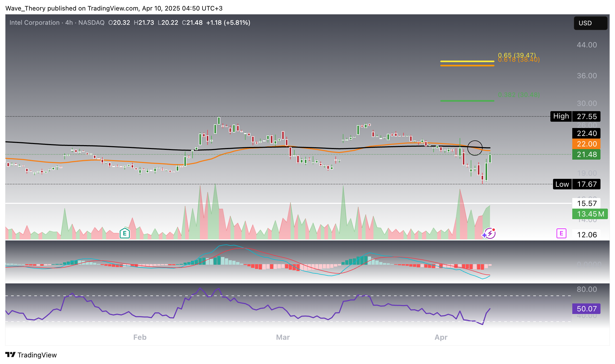
Task: Click the 0.65 (39.47) Fibonacci label
Action: pyautogui.click(x=517, y=55)
